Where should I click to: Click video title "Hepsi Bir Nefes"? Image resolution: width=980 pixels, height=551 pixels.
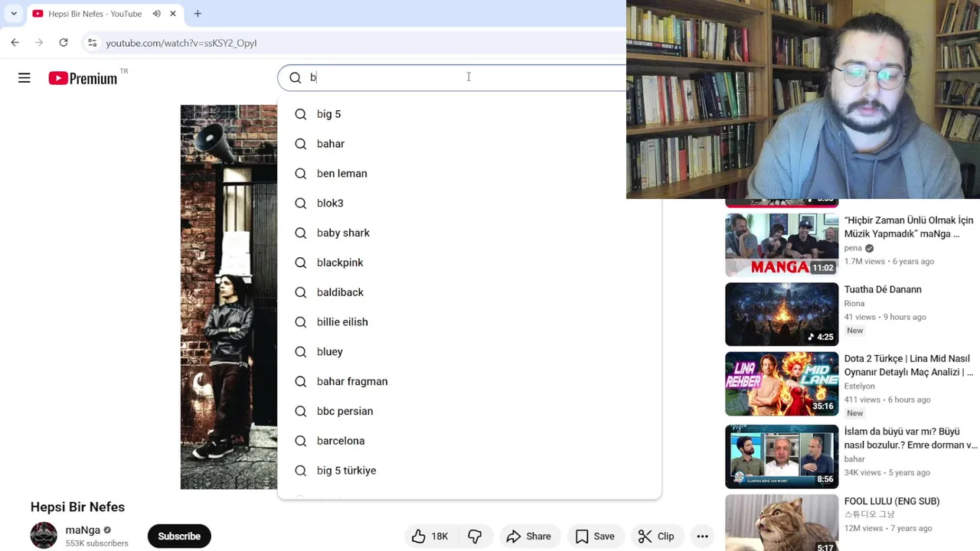pos(77,507)
